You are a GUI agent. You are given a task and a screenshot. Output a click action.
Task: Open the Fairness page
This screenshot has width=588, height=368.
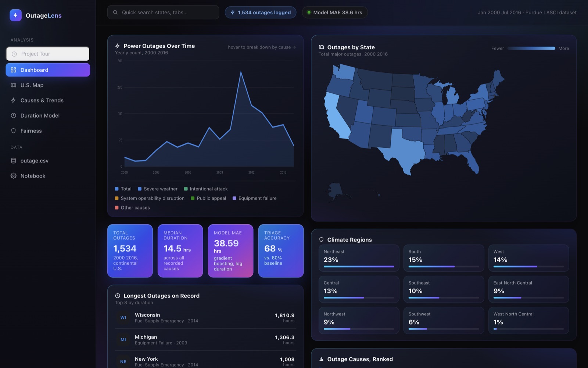click(x=48, y=131)
